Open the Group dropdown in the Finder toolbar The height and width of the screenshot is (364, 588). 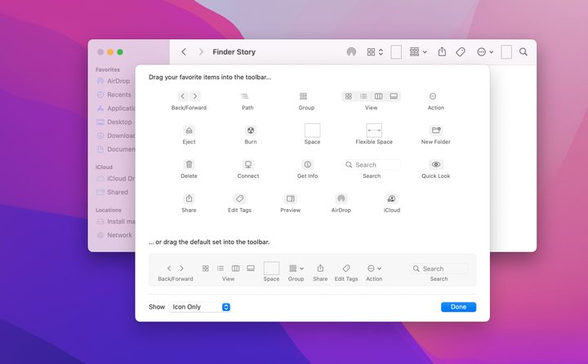[x=418, y=51]
